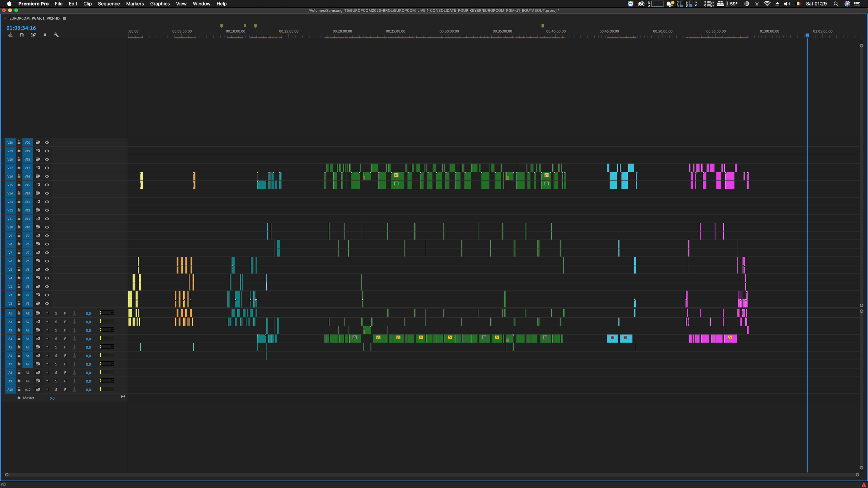Open Spotlight search from the menu bar
This screenshot has width=868, height=488.
835,4
